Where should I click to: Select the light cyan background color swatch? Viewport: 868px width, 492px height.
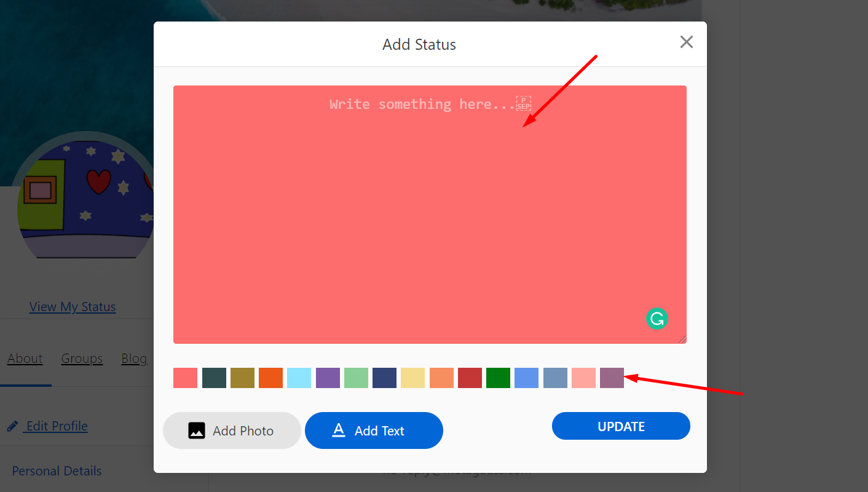(x=299, y=378)
